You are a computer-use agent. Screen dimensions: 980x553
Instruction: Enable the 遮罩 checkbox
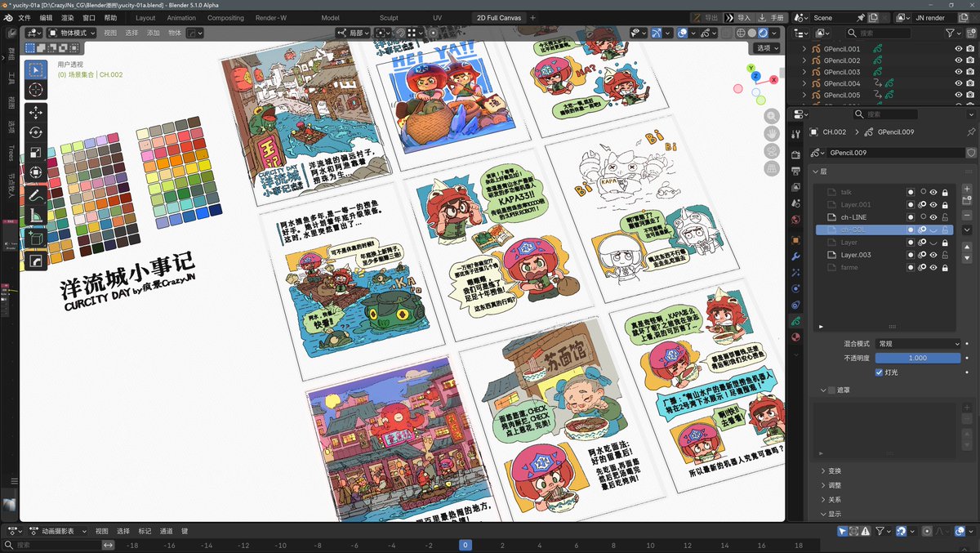[832, 390]
